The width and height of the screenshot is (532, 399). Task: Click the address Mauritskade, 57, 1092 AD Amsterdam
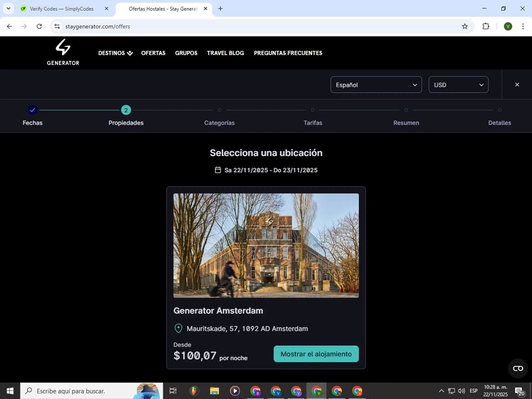pyautogui.click(x=247, y=329)
